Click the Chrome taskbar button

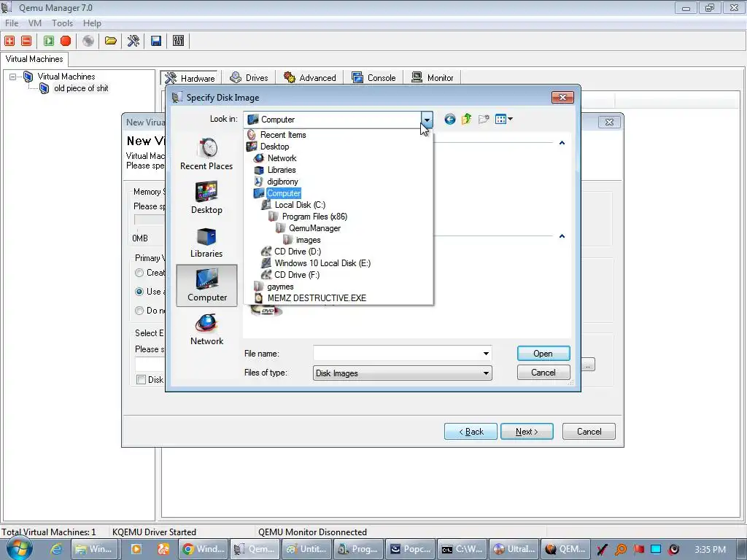click(x=203, y=549)
